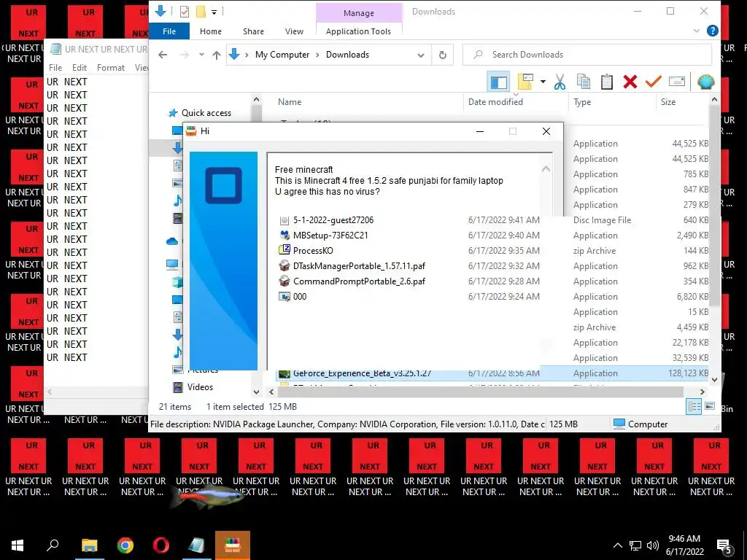The width and height of the screenshot is (747, 560).
Task: Open the Application Tools tab
Action: (358, 31)
